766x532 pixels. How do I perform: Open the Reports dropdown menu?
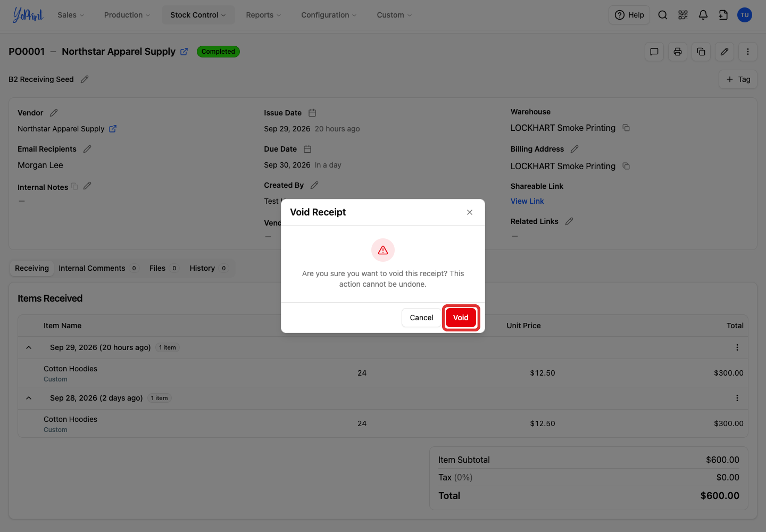pos(263,15)
